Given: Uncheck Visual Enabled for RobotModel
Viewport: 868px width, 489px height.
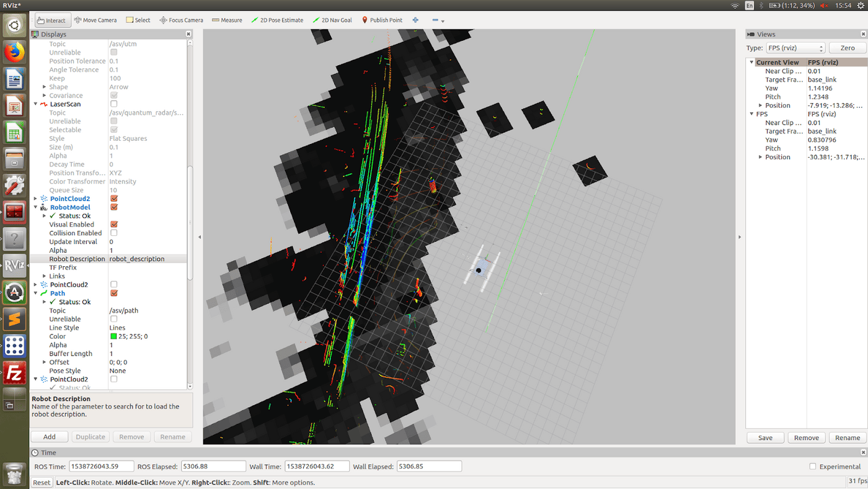Looking at the screenshot, I should pyautogui.click(x=113, y=225).
